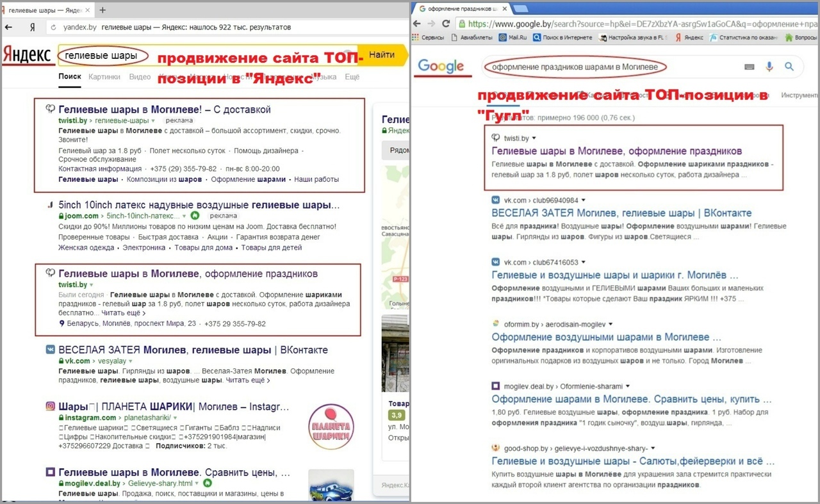Expand dropdown arrow after 'vk.com › vesyalay'
The image size is (820, 504).
pyautogui.click(x=131, y=361)
